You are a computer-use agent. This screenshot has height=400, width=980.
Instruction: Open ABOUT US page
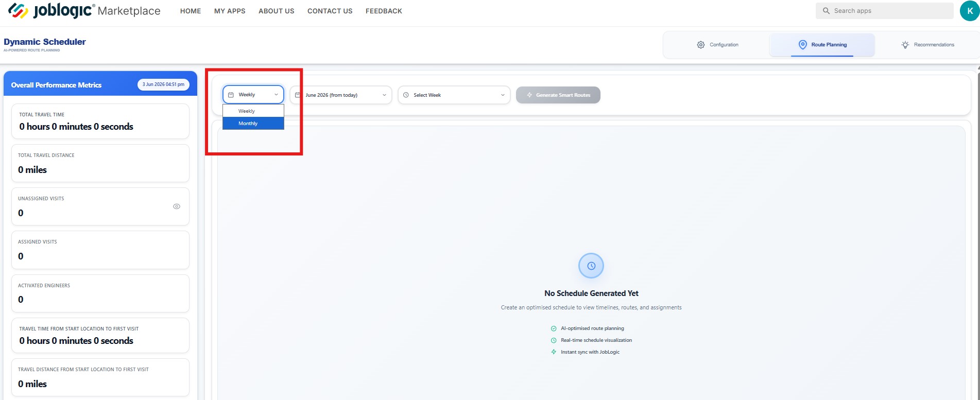click(277, 11)
